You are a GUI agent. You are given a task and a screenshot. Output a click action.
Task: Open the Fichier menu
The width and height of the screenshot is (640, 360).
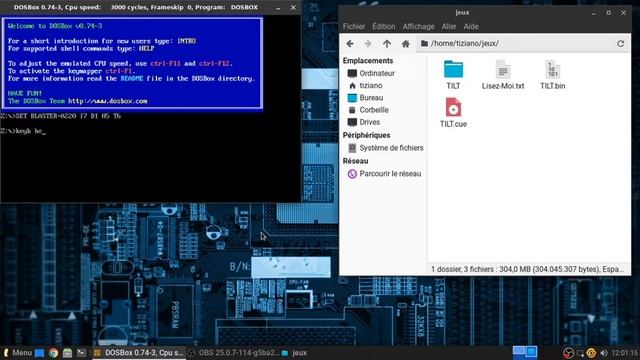(x=354, y=27)
